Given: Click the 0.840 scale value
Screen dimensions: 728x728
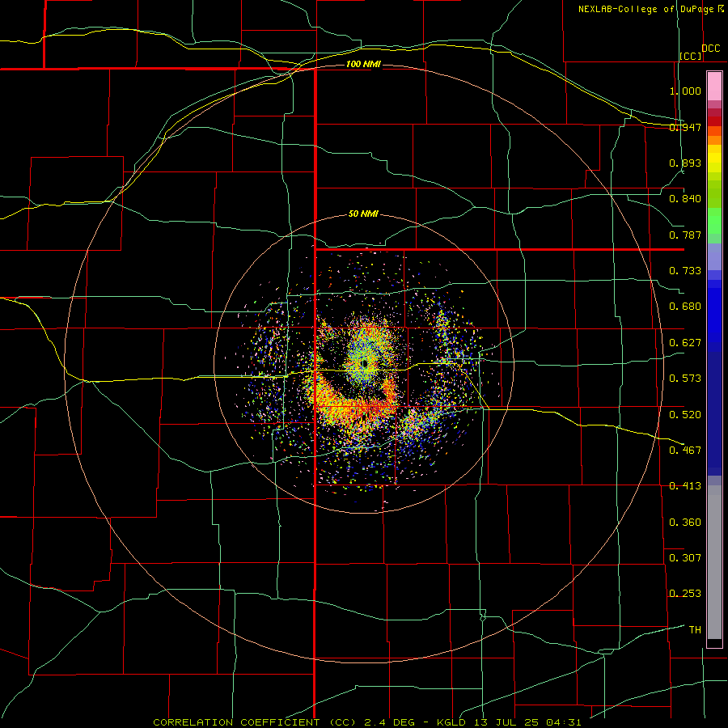Looking at the screenshot, I should (685, 199).
